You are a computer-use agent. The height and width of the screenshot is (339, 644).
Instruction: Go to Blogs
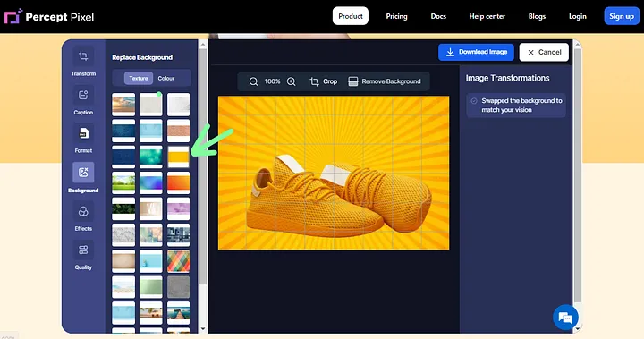coord(537,16)
